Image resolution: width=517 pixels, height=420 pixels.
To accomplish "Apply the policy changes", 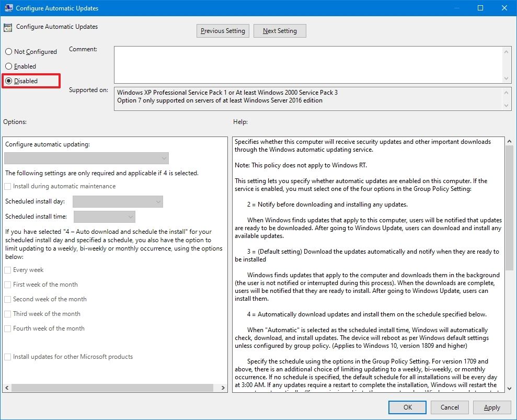I will pos(491,407).
